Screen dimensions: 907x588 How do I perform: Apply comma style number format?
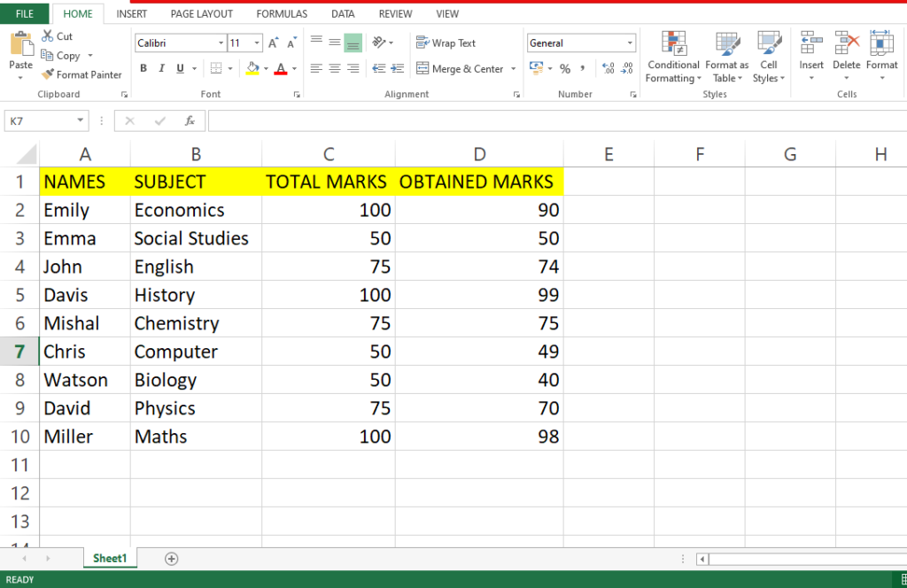pos(583,68)
